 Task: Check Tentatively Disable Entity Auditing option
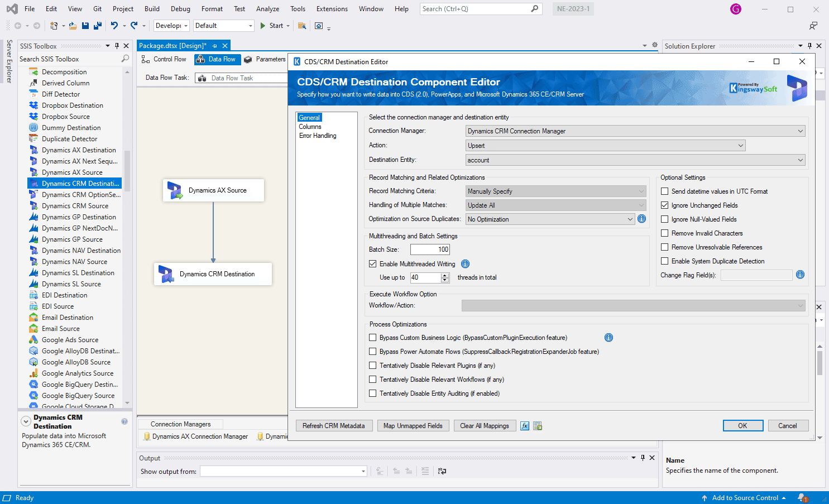pos(372,393)
